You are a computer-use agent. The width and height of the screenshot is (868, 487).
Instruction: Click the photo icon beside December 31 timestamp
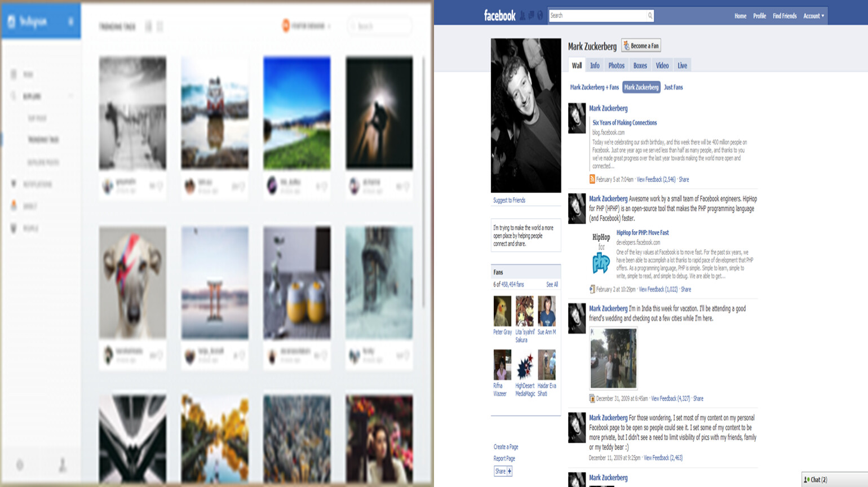click(x=592, y=399)
